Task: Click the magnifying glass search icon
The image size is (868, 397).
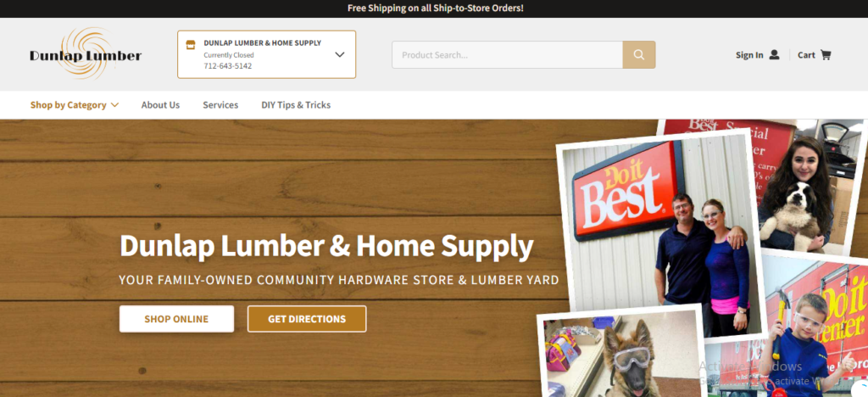Action: [639, 55]
